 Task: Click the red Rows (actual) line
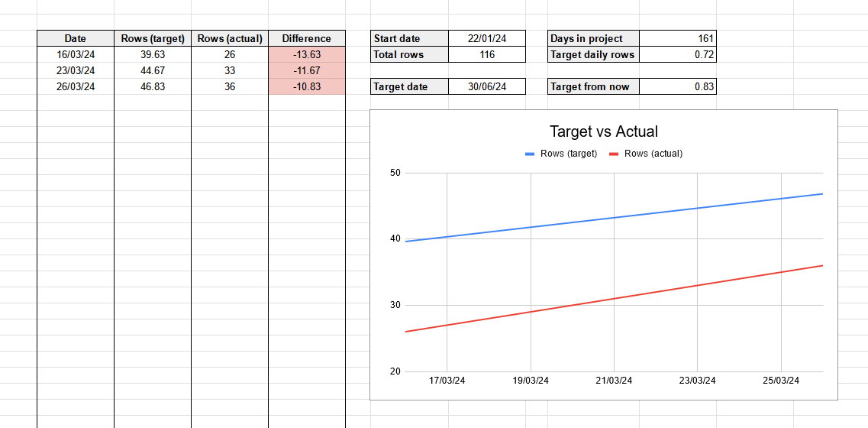pos(614,299)
